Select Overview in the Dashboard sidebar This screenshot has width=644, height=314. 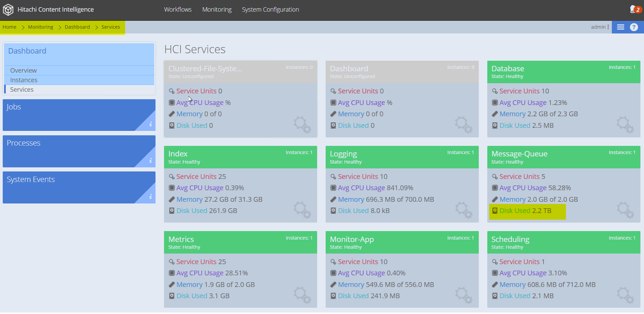point(79,71)
